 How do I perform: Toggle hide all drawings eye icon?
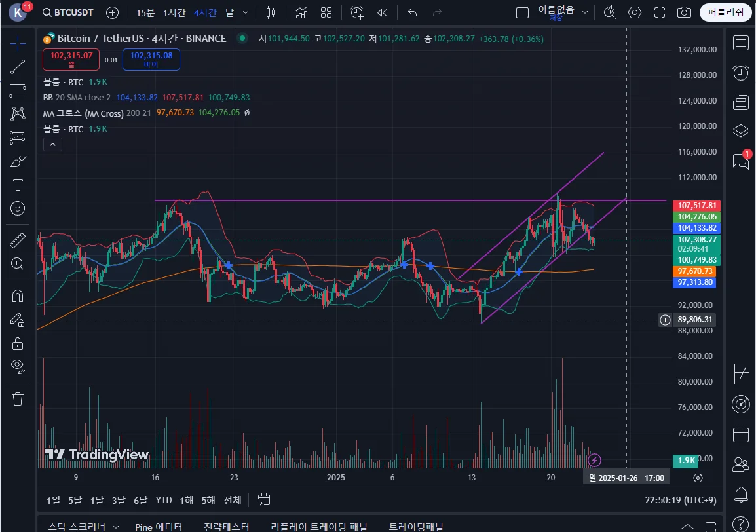click(18, 366)
